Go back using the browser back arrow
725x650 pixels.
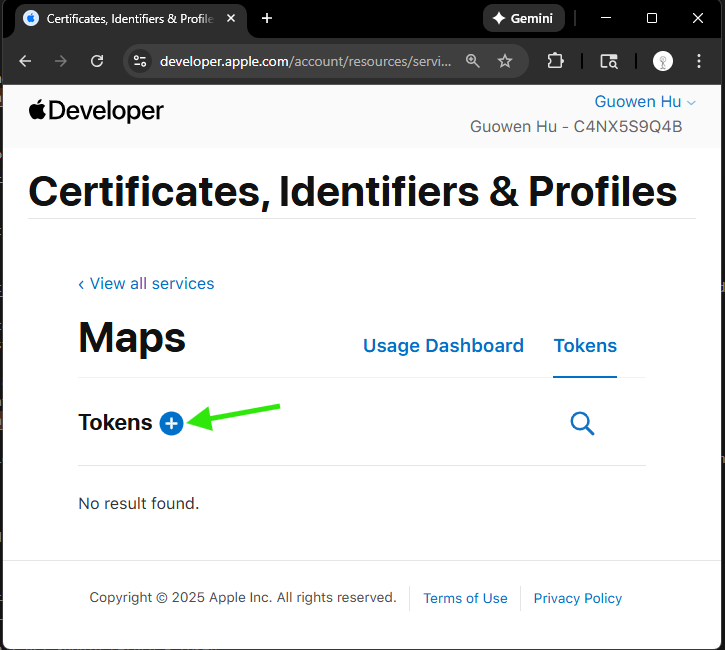coord(26,61)
